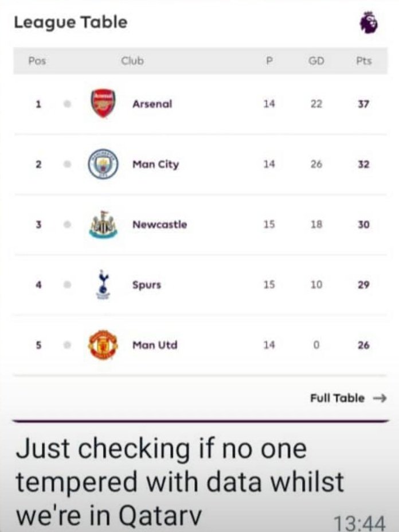Click the Man Utd club crest
Image resolution: width=399 pixels, height=532 pixels.
click(x=103, y=345)
